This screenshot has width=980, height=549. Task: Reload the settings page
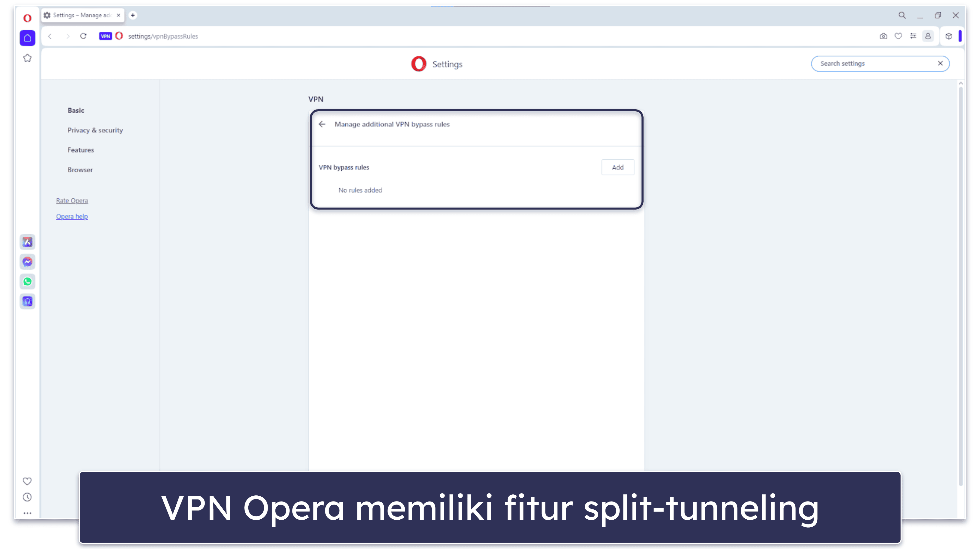[x=83, y=36]
